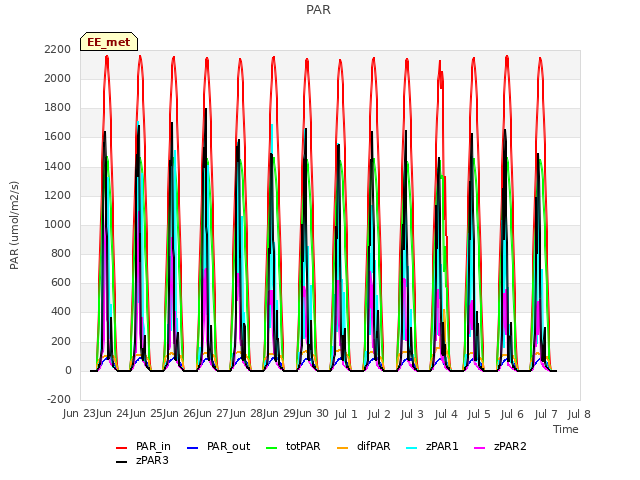The height and width of the screenshot is (480, 640).
Task: Click the Time x-axis title
Action: click(566, 429)
